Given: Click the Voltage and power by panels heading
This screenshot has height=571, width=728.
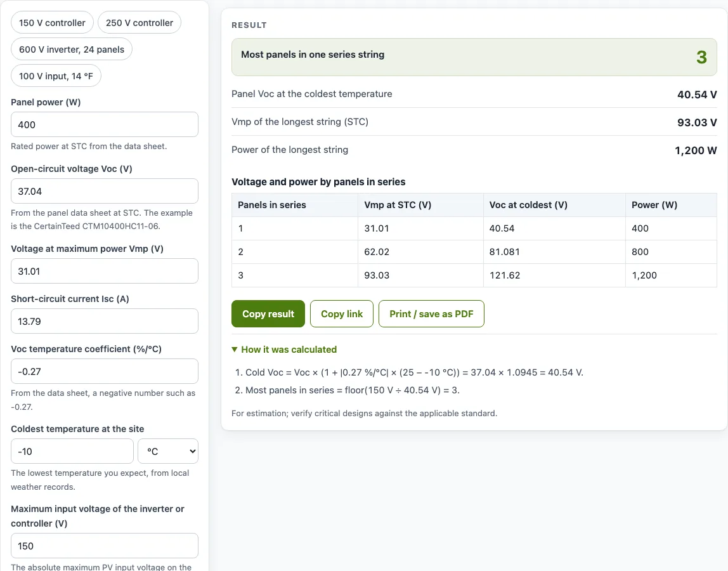Looking at the screenshot, I should 318,181.
